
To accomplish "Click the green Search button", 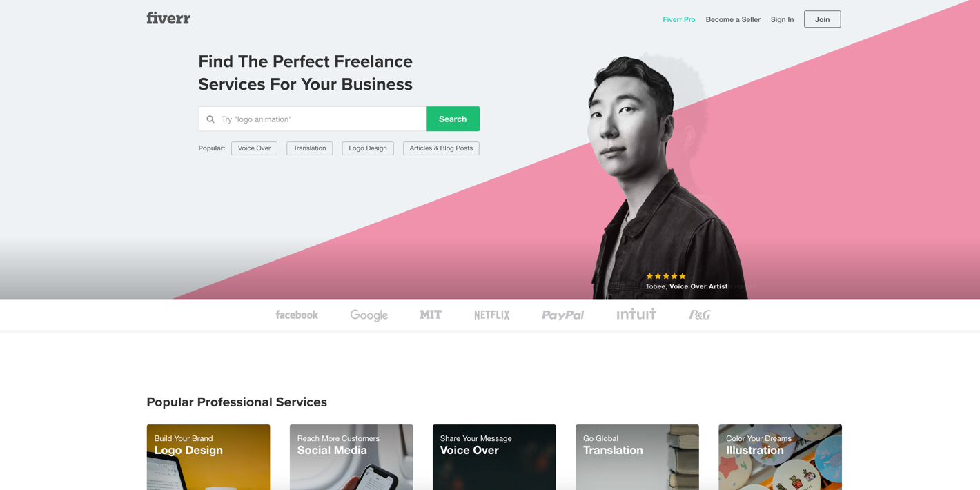I will (x=453, y=119).
